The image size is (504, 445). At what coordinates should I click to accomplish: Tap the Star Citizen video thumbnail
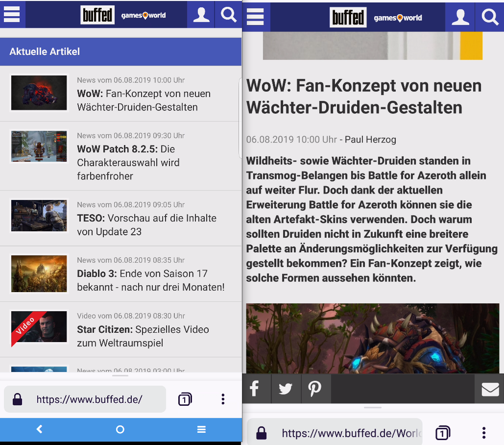tap(39, 328)
